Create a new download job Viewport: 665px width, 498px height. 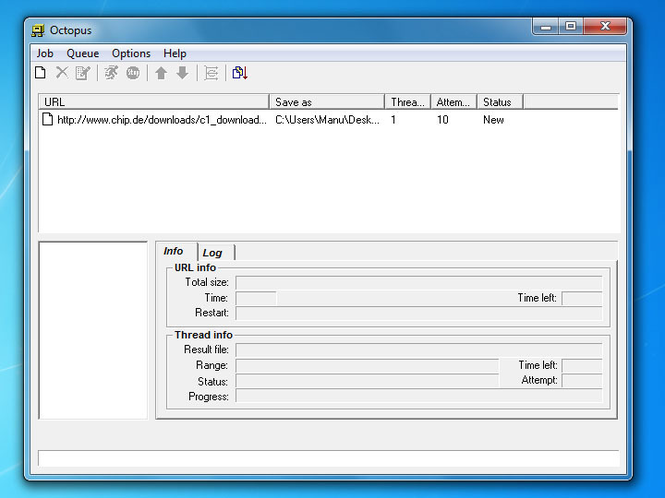point(40,73)
